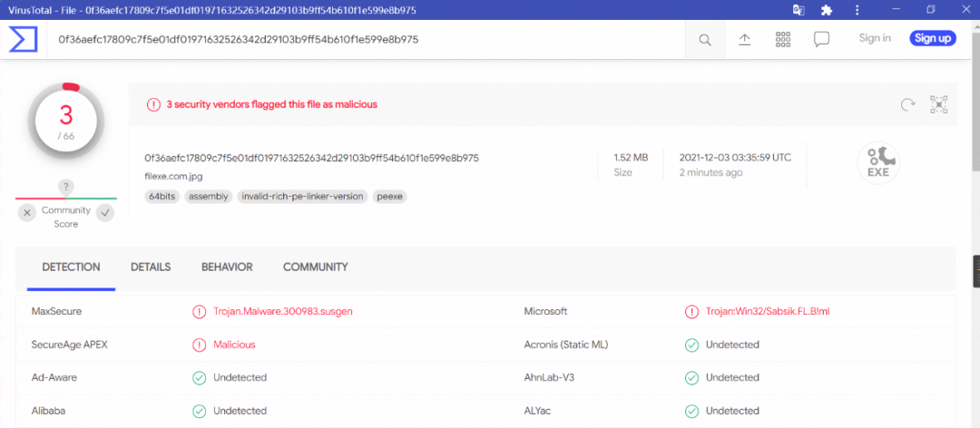Click the Trojan:Win32/Sabsik.FL.B!ml detection text
980x428 pixels.
769,311
